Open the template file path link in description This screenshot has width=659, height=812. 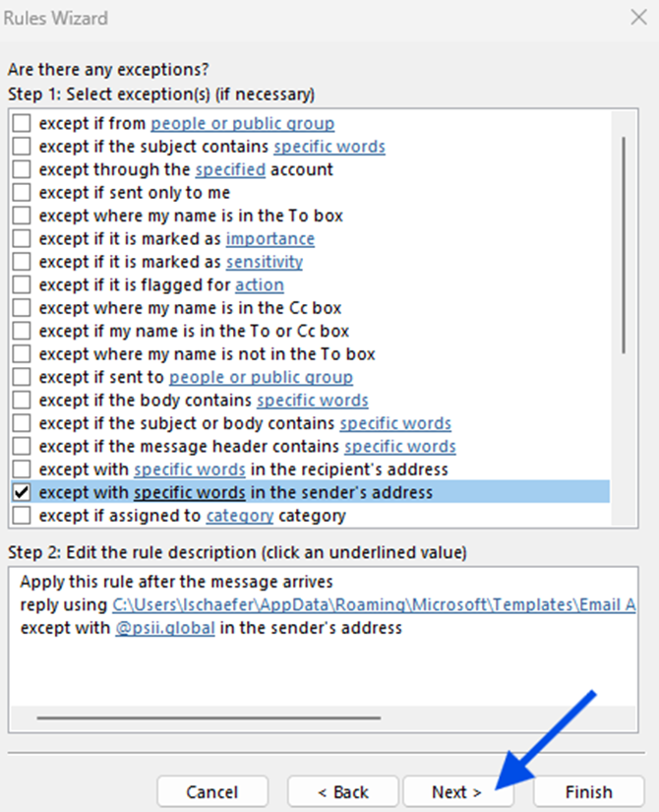[372, 605]
